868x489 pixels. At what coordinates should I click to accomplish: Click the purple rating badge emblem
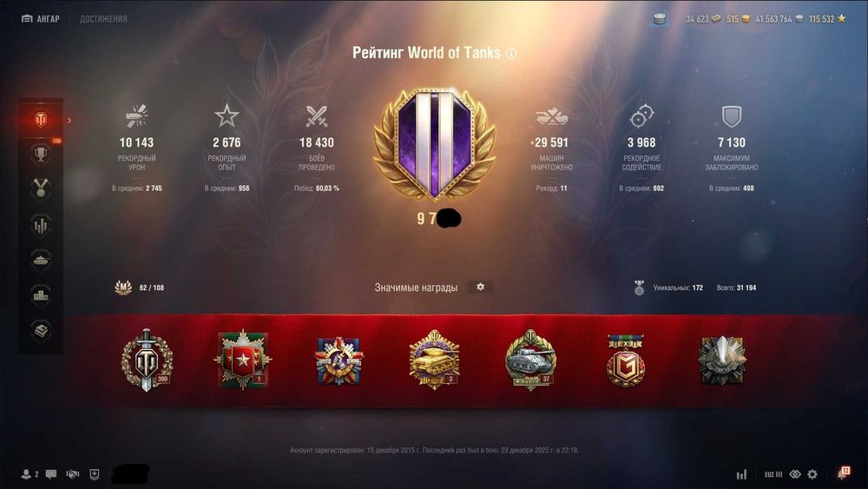pos(435,144)
